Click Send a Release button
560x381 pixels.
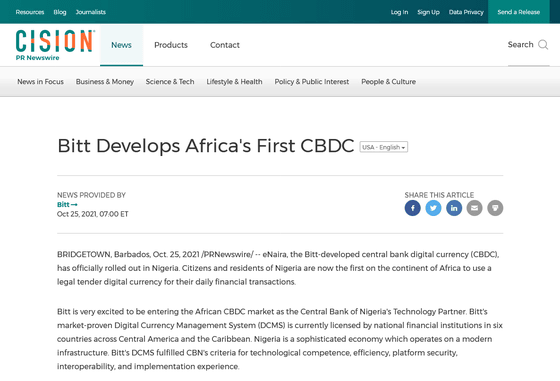pyautogui.click(x=519, y=12)
